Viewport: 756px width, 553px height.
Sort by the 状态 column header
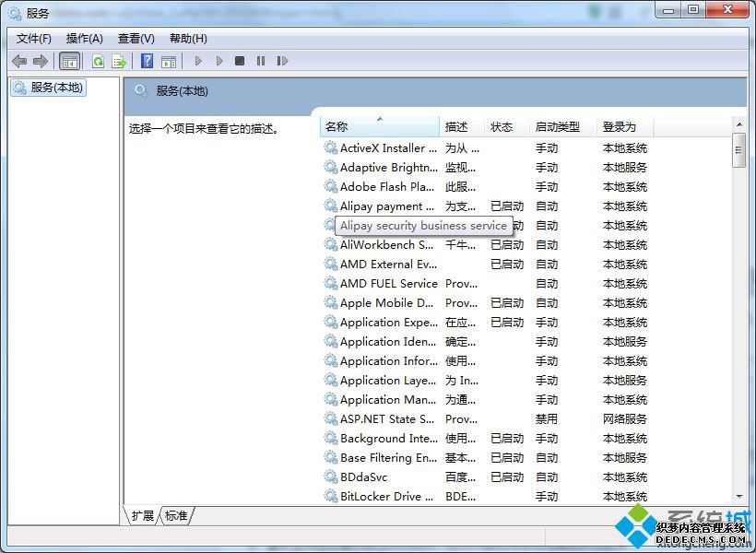(507, 127)
